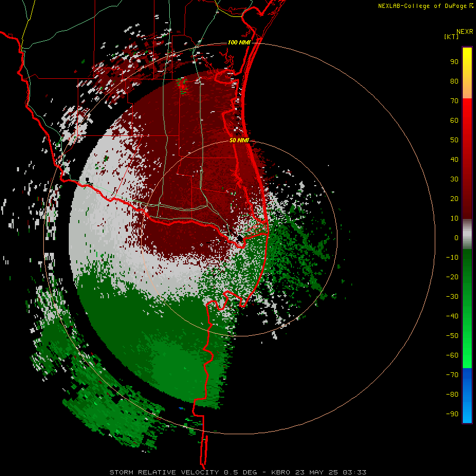Click the 20 value on velocity scale
476x476 pixels.
pyautogui.click(x=454, y=199)
